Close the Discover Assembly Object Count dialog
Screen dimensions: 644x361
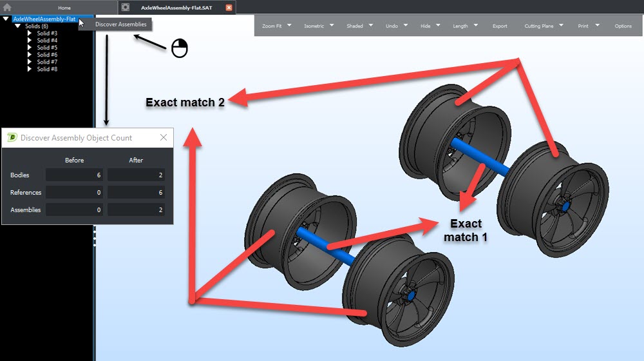pyautogui.click(x=163, y=137)
